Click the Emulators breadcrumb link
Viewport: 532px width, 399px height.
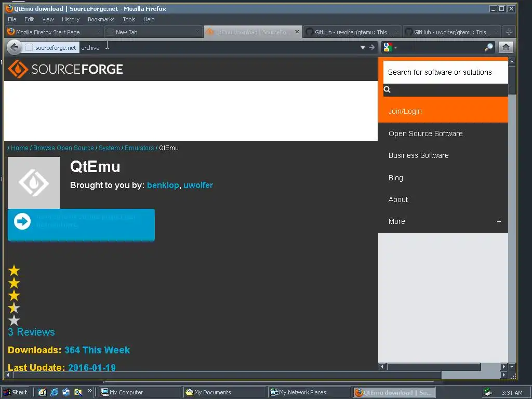coord(139,148)
